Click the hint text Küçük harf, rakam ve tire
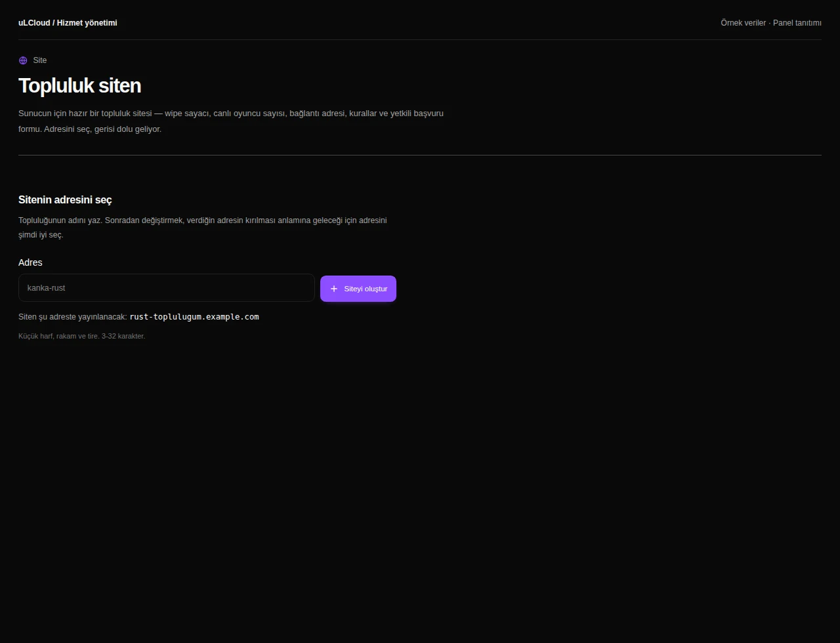 pos(81,336)
